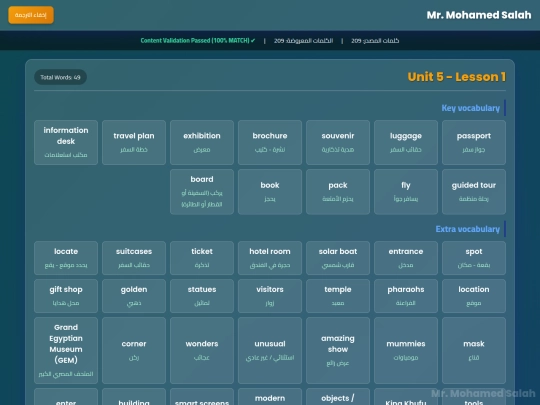This screenshot has width=540, height=405.
Task: Click the 'spot' card
Action: (474, 258)
